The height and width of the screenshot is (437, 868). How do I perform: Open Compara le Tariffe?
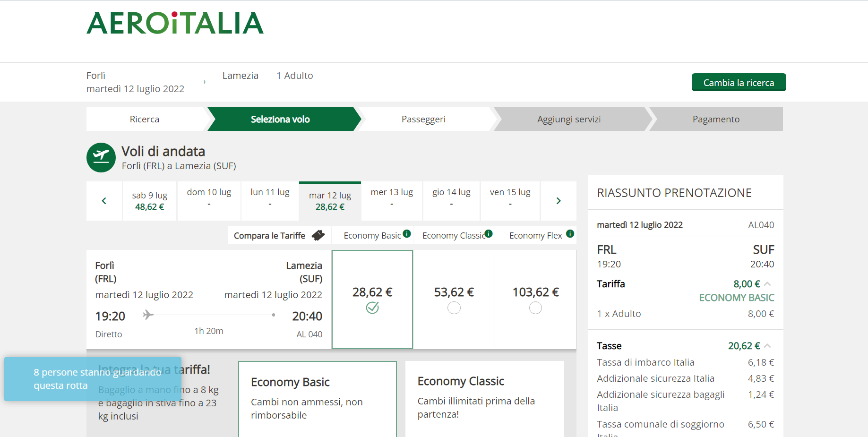coord(279,235)
